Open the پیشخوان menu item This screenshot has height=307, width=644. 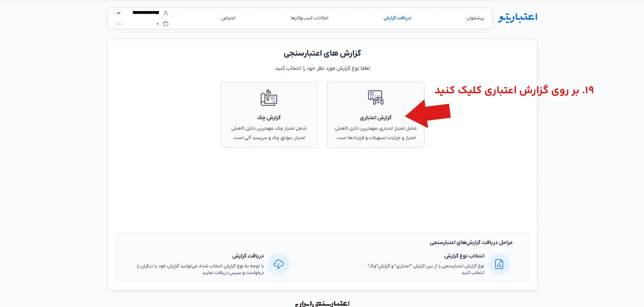475,18
